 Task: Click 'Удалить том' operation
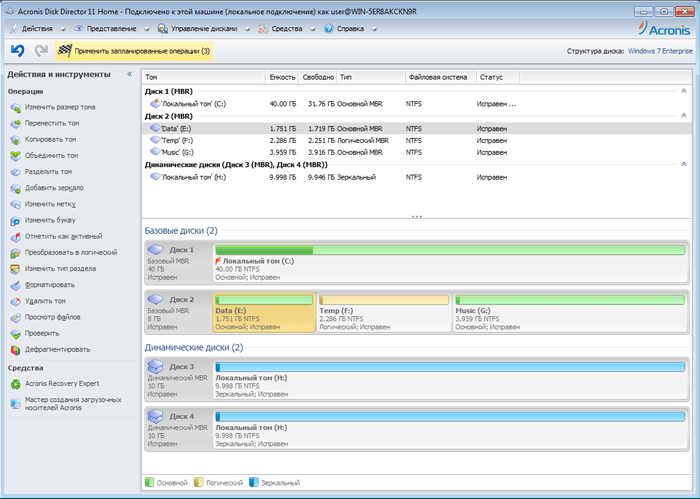[45, 301]
